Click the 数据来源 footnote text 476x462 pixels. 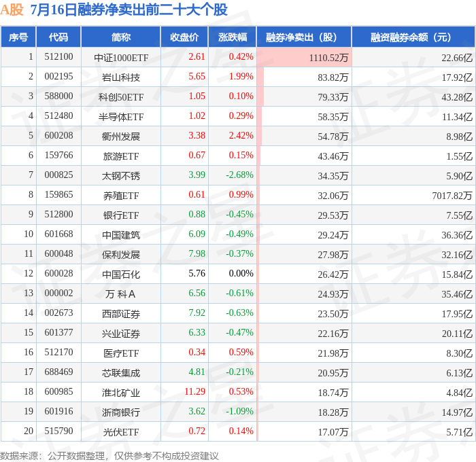pyautogui.click(x=109, y=456)
